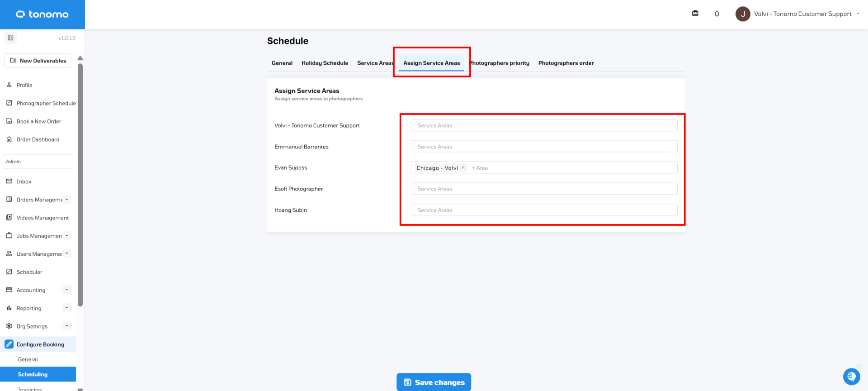Click the Jobs Management briefcase icon
The image size is (868, 391).
point(9,235)
